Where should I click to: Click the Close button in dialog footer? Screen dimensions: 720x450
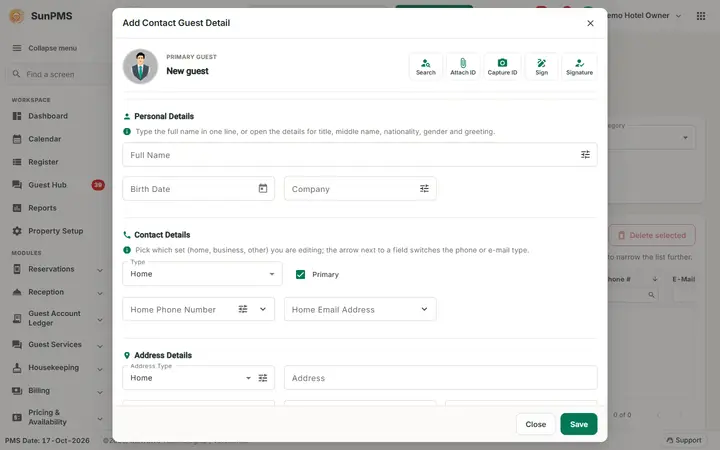click(535, 424)
